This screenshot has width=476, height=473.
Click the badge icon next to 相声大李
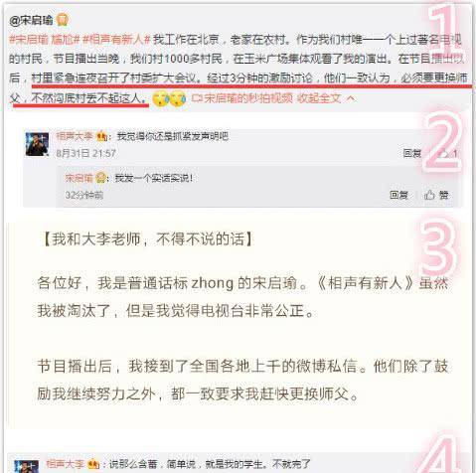(101, 136)
